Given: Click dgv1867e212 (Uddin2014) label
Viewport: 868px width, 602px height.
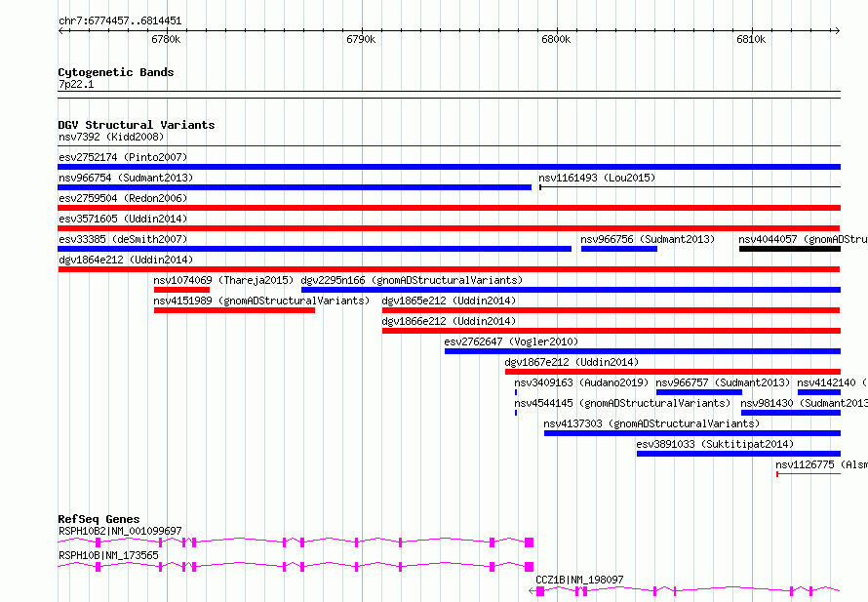Looking at the screenshot, I should pos(572,362).
